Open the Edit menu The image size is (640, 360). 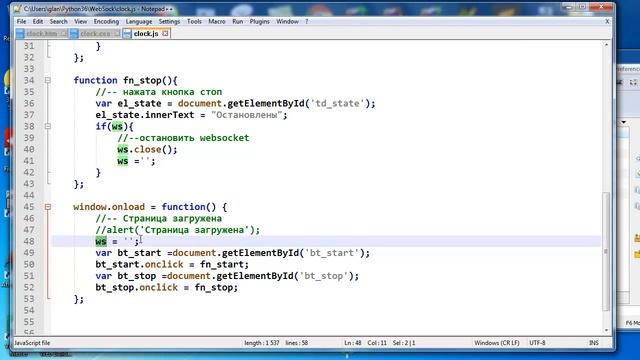pos(38,21)
